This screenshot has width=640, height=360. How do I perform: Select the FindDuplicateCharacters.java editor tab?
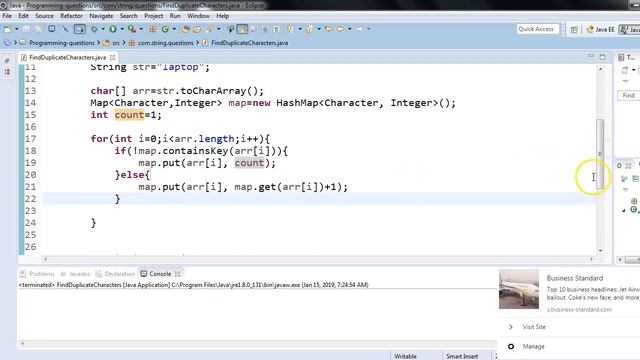pyautogui.click(x=67, y=58)
